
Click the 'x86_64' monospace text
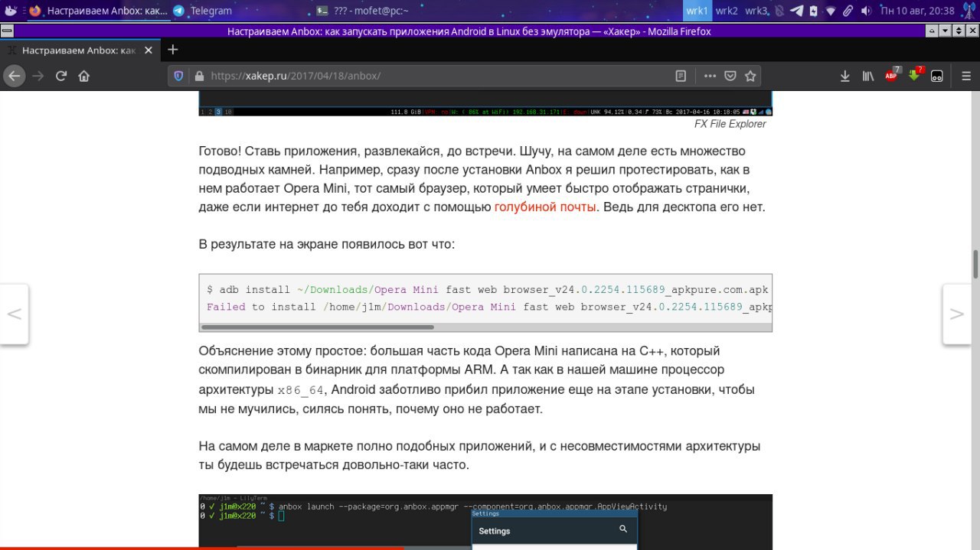click(x=300, y=390)
